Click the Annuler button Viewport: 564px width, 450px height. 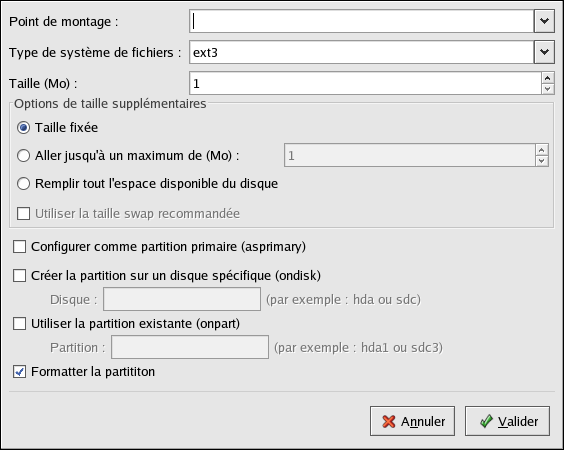point(412,421)
